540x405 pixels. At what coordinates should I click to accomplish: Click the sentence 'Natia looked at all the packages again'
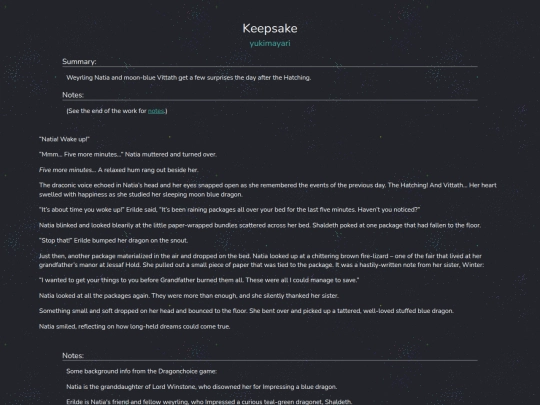pos(189,296)
